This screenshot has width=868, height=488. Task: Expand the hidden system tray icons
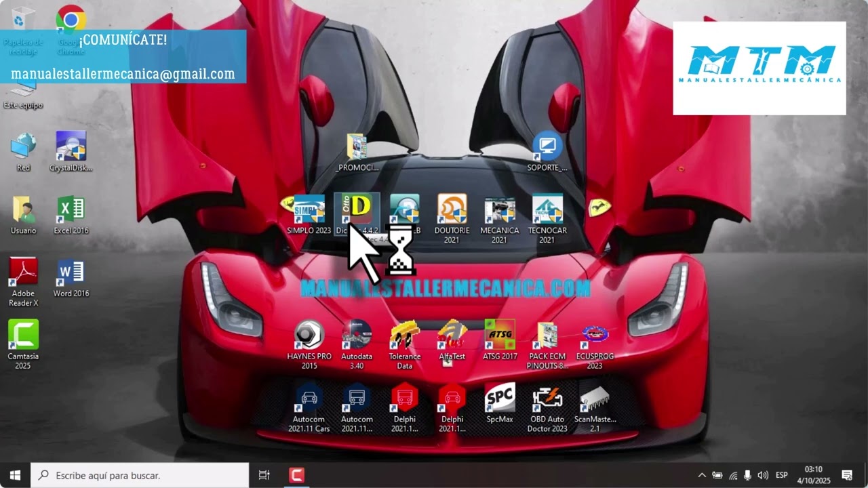[702, 475]
